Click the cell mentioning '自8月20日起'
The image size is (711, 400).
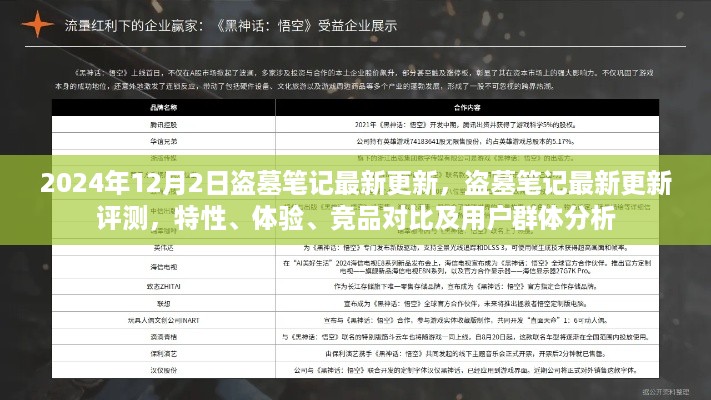pos(467,337)
